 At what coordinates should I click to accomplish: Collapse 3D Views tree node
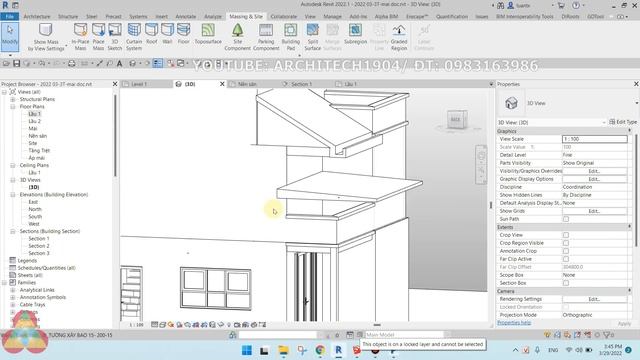coord(13,180)
